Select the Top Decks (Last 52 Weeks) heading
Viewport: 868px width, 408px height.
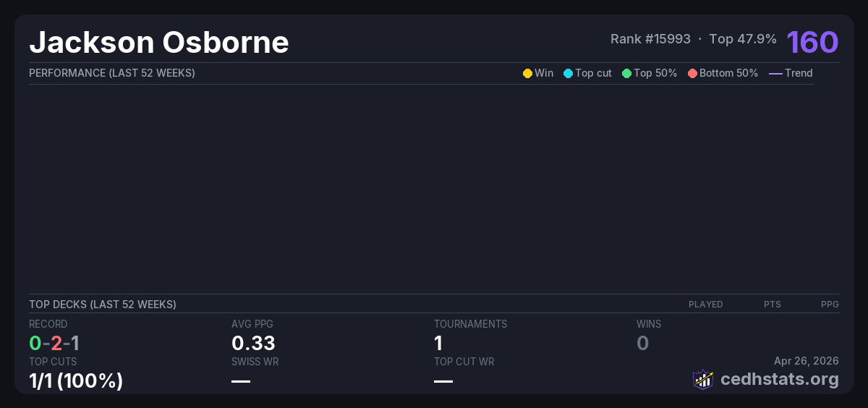pyautogui.click(x=103, y=305)
